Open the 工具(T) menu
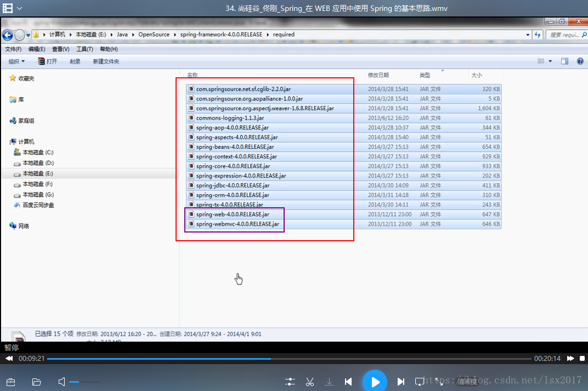Image resolution: width=588 pixels, height=391 pixels. point(85,49)
